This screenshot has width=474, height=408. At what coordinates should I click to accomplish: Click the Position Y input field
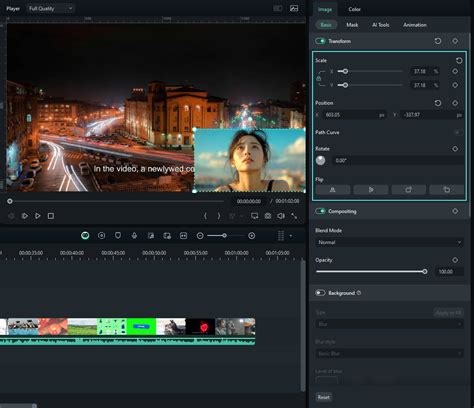[432, 115]
